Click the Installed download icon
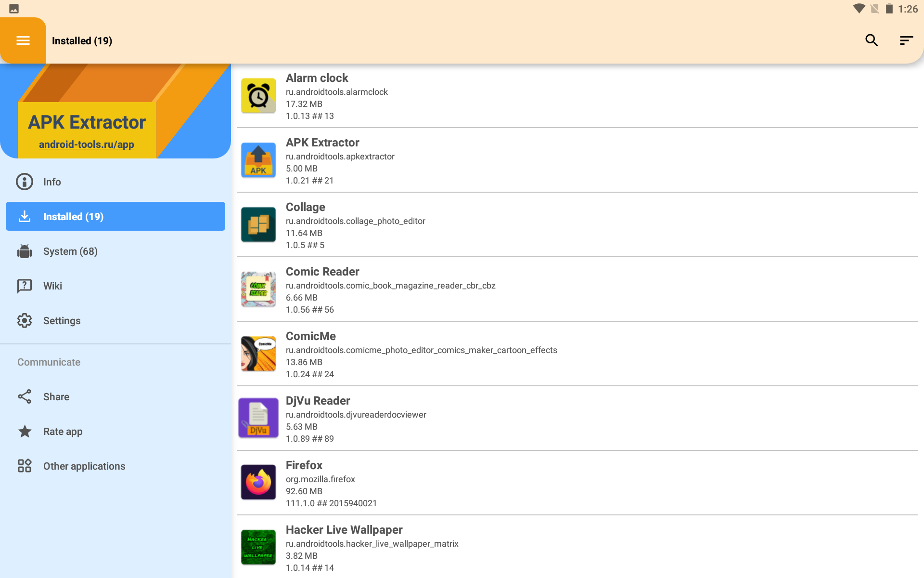 click(x=25, y=216)
